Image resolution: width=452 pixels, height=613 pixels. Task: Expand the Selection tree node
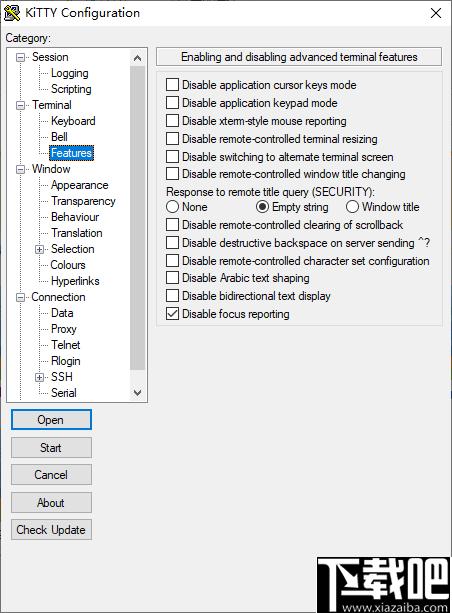39,249
